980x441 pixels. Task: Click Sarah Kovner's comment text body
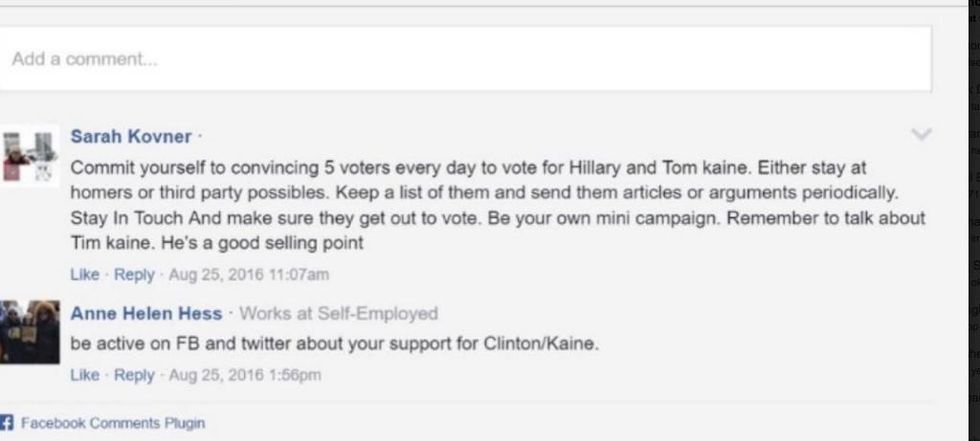497,204
